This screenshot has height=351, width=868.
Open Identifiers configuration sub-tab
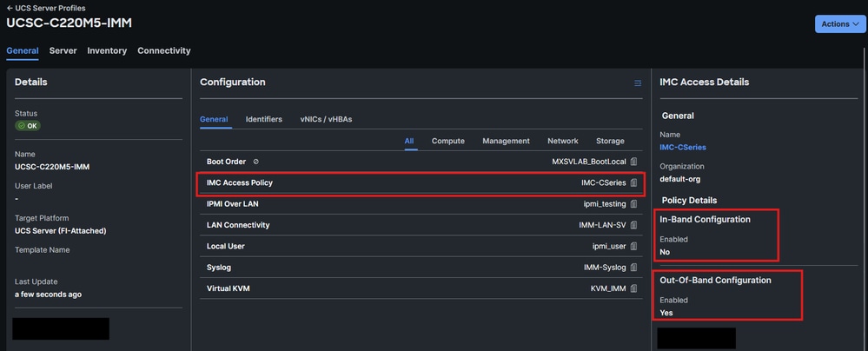264,119
